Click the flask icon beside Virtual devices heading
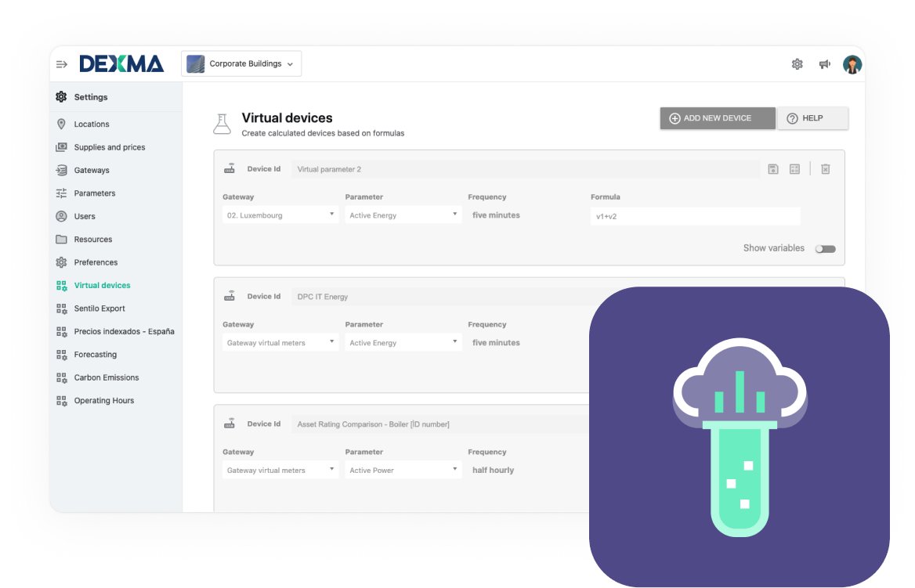This screenshot has width=915, height=588. 222,122
